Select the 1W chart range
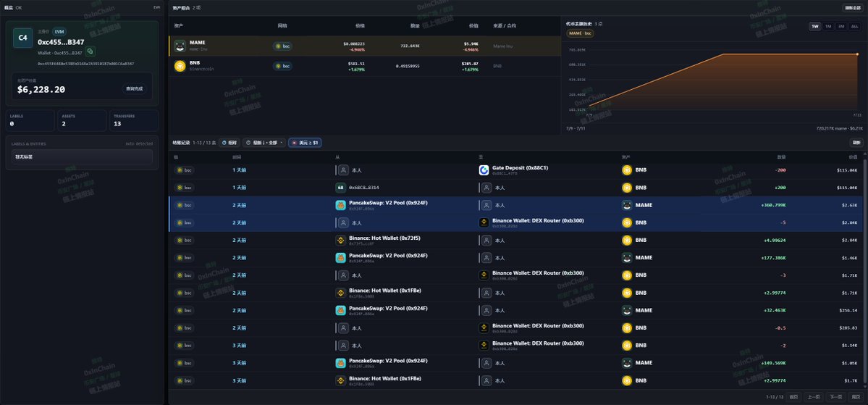This screenshot has width=868, height=405. [x=815, y=26]
